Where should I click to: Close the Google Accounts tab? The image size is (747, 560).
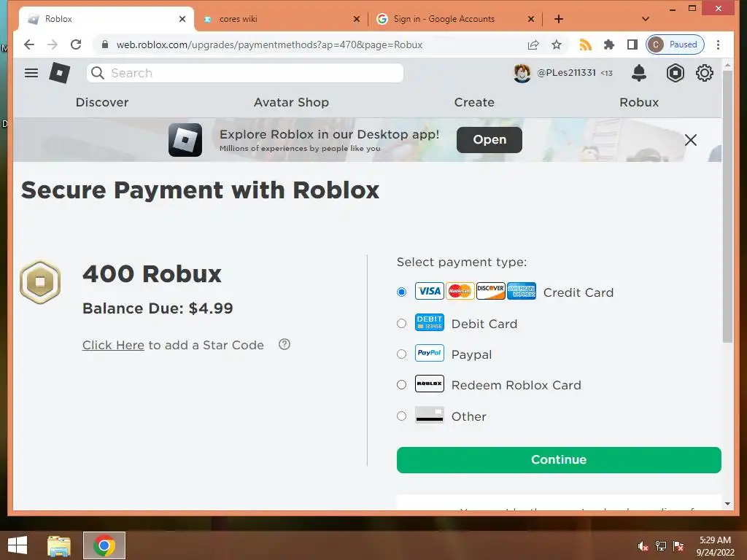click(531, 19)
